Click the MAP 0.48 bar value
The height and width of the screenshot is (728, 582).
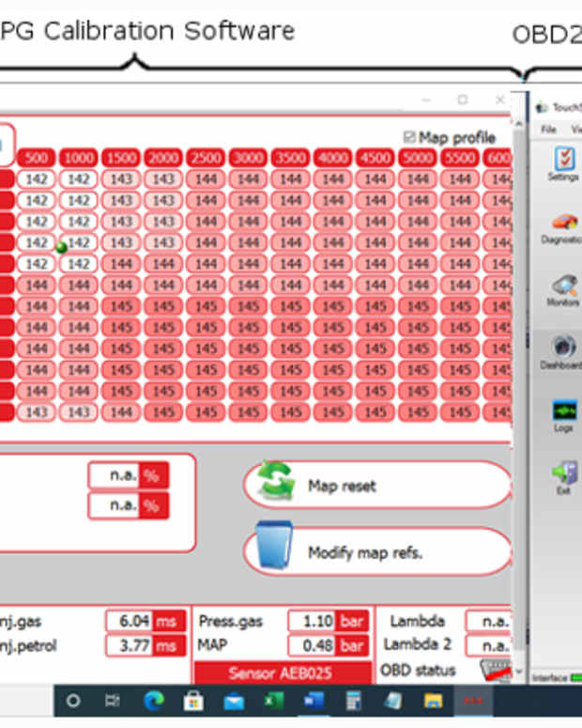point(329,645)
